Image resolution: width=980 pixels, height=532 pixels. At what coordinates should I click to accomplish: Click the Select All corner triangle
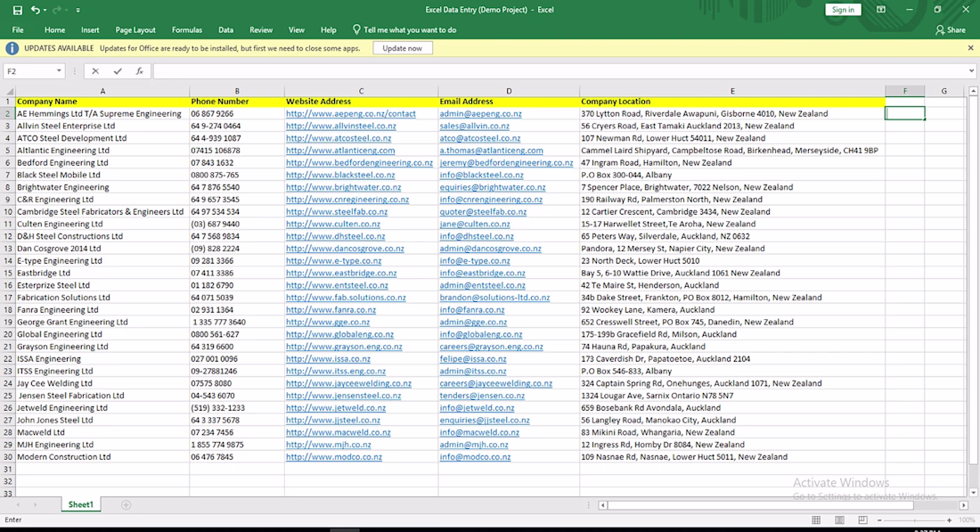click(9, 91)
